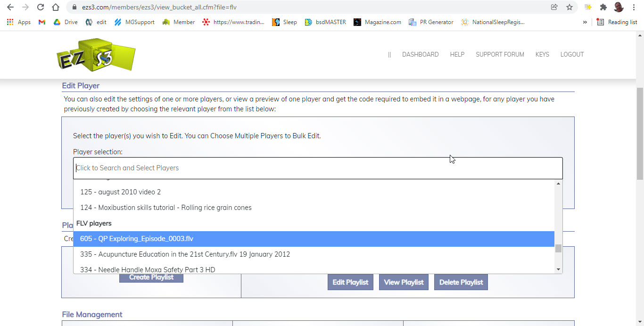
Task: Open Chrome three-dot menu
Action: coord(634,7)
